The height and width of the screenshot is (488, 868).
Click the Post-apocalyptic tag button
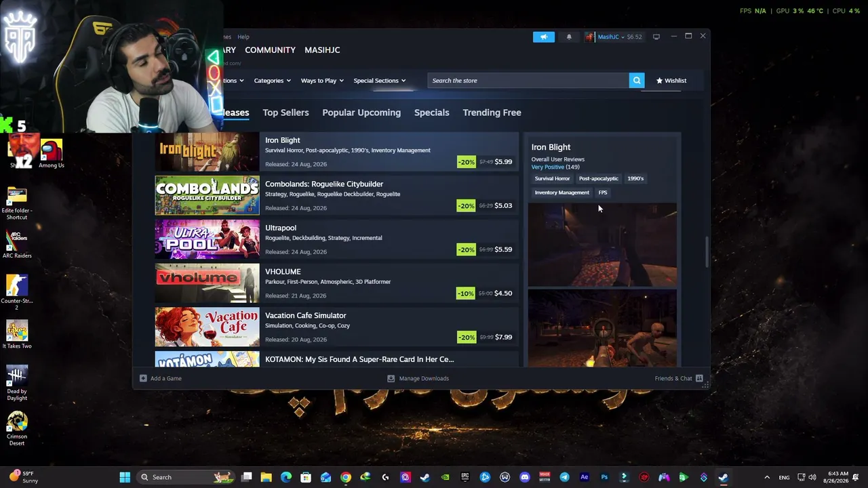(x=598, y=178)
